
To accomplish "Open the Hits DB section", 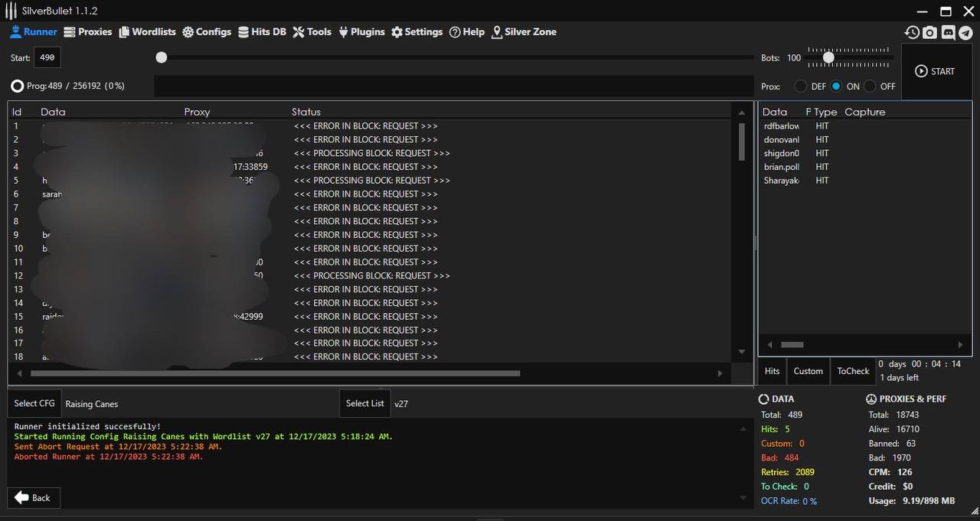I will coord(261,32).
